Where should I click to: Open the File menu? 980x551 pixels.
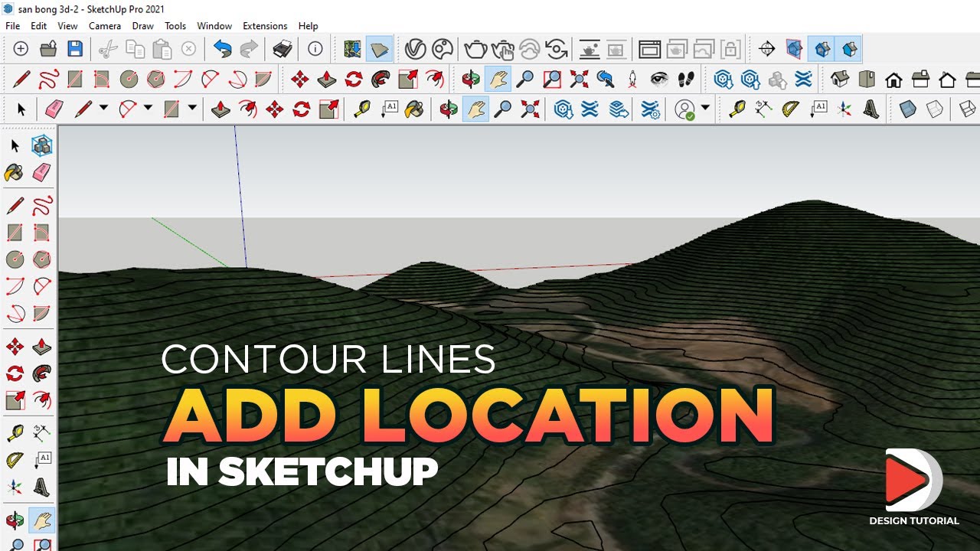[12, 25]
